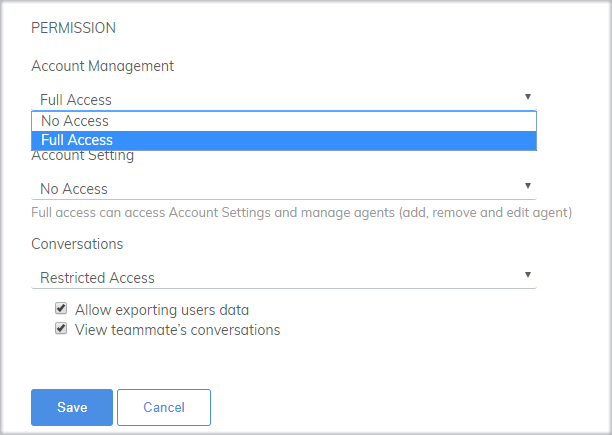The height and width of the screenshot is (435, 612).
Task: Select the highlighted Full Access option
Action: 284,140
